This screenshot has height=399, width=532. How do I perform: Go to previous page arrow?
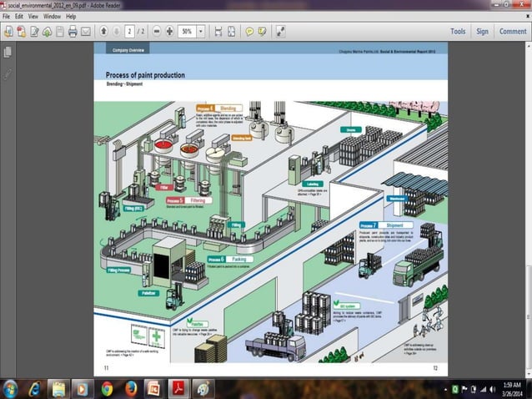tap(103, 32)
